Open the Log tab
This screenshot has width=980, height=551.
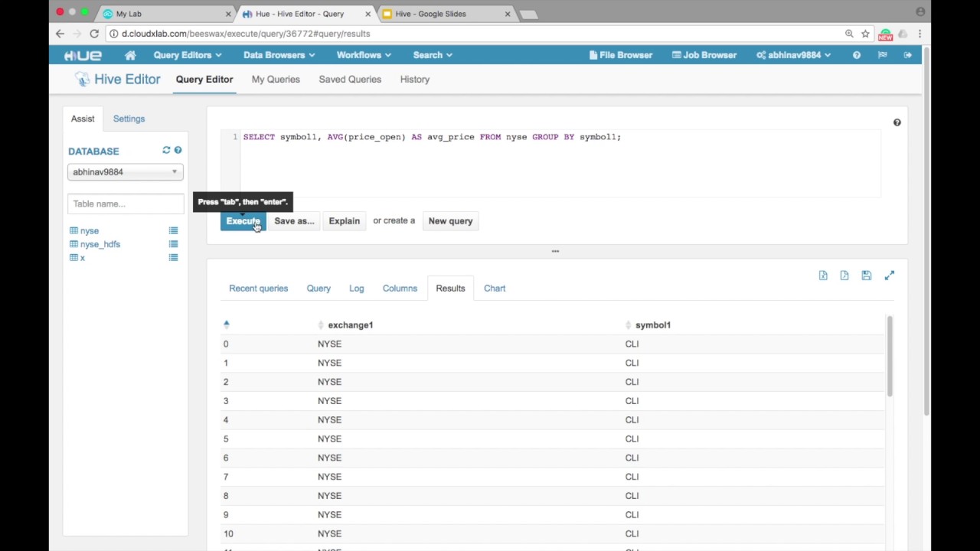pos(357,289)
